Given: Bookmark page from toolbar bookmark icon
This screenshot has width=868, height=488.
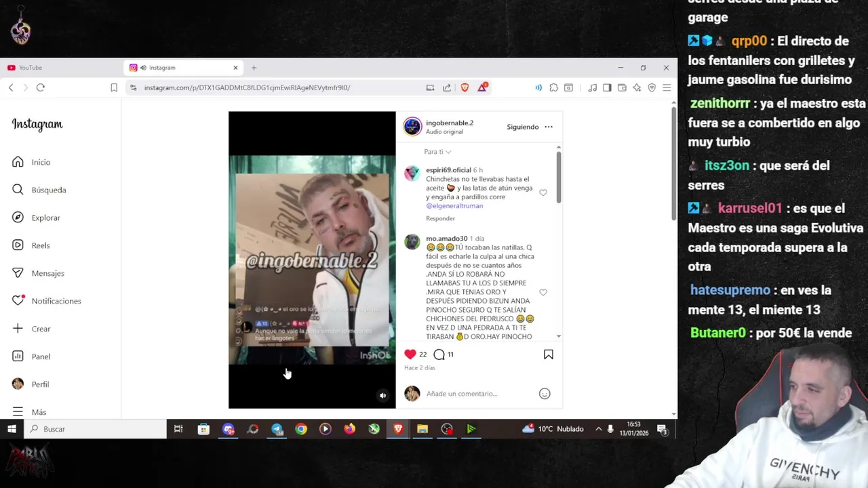Looking at the screenshot, I should [x=114, y=87].
